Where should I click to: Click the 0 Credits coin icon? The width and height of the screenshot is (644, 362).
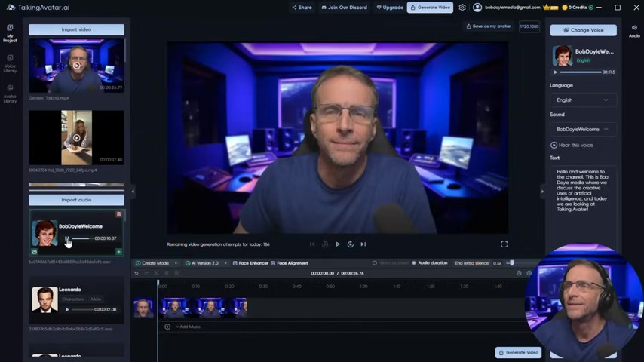click(565, 8)
